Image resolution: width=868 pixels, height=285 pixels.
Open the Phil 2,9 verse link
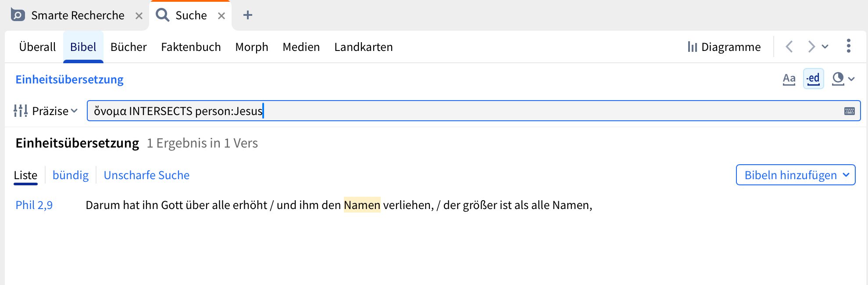(34, 205)
